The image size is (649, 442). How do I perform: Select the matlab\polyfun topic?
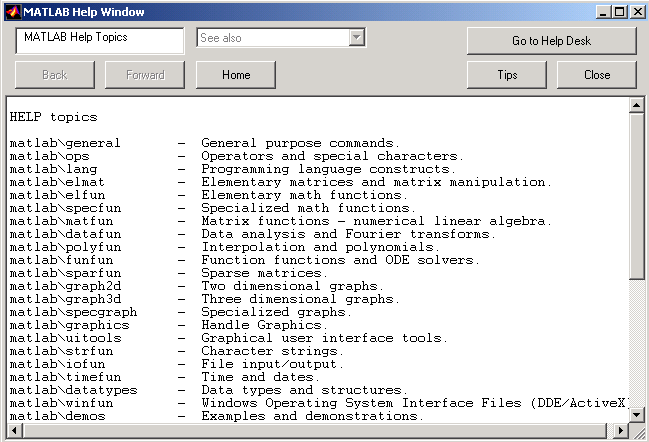(65, 247)
